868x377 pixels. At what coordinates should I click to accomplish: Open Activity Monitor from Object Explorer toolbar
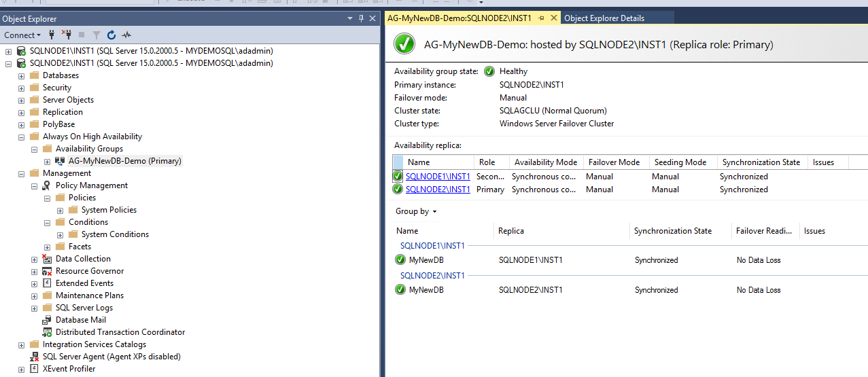[x=126, y=35]
